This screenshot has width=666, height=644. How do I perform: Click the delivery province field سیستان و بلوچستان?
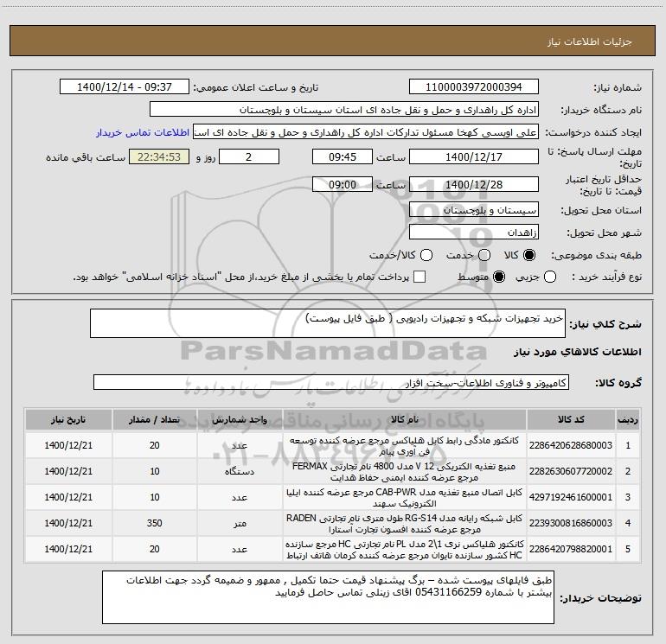pos(474,210)
